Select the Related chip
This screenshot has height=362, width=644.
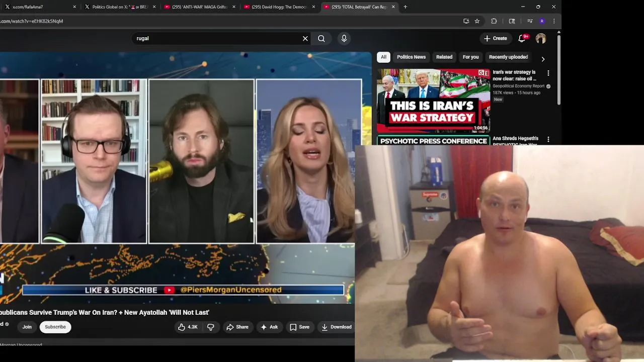[x=444, y=57]
